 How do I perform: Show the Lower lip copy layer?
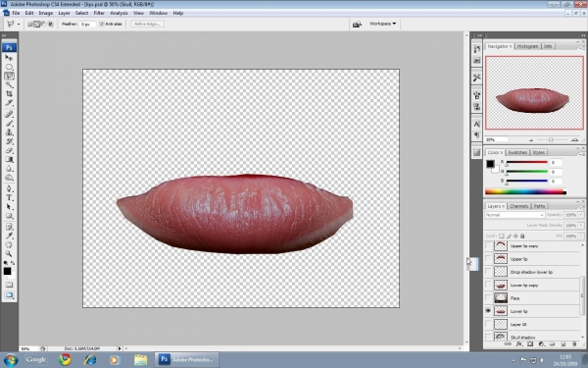488,285
